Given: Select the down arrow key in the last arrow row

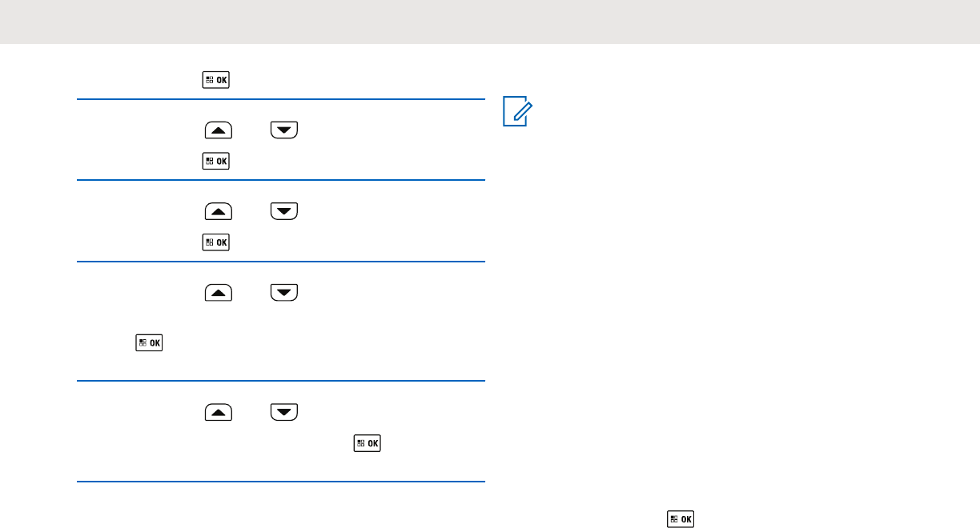Looking at the screenshot, I should click(x=283, y=412).
